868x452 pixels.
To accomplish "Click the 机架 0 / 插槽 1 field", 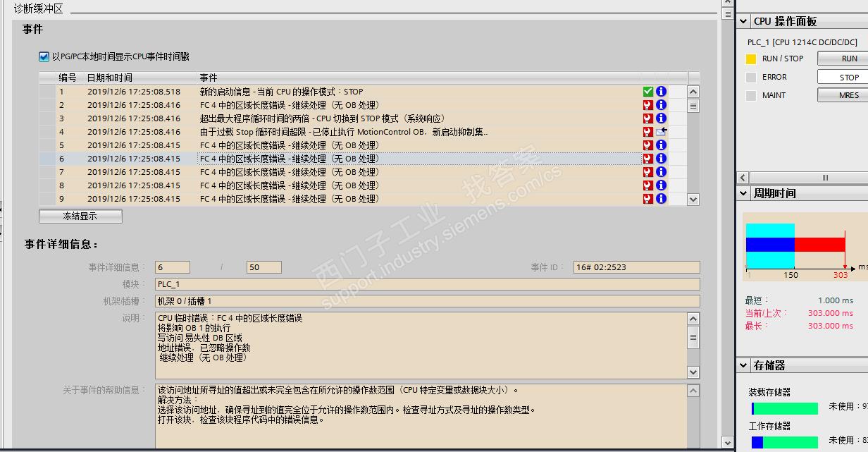I will click(428, 301).
